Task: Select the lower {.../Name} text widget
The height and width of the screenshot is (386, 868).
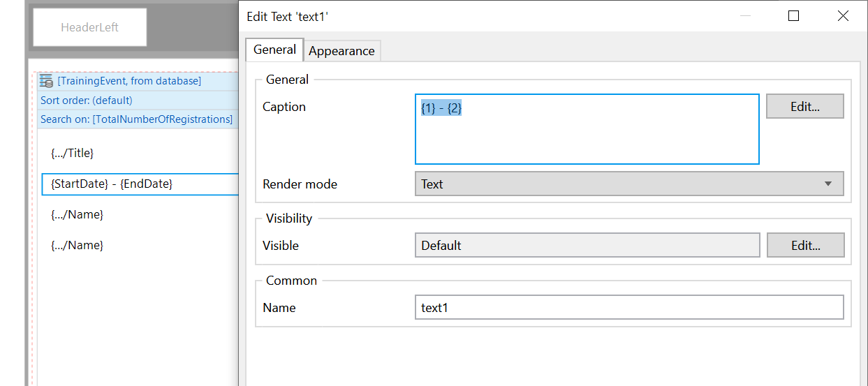Action: click(x=78, y=246)
